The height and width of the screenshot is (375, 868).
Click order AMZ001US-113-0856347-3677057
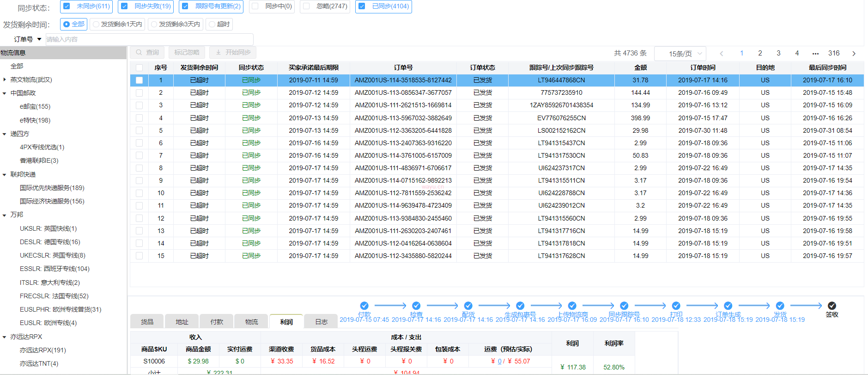pyautogui.click(x=403, y=92)
